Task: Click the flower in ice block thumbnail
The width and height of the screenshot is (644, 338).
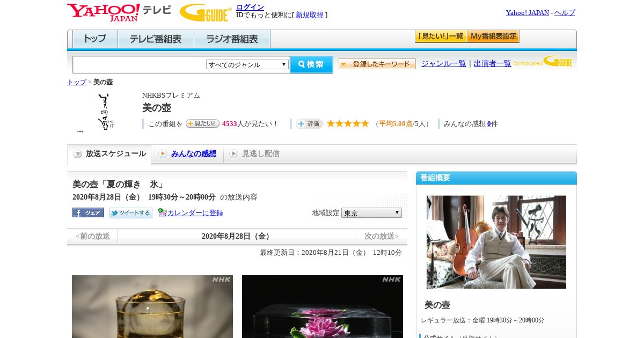Action: tap(323, 306)
